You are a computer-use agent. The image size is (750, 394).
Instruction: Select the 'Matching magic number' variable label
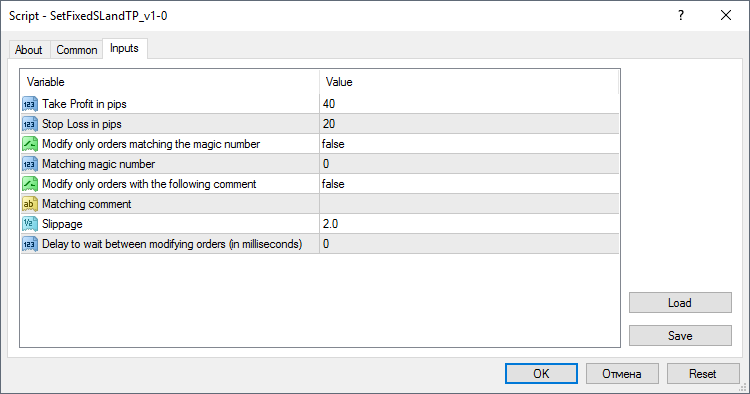point(99,164)
